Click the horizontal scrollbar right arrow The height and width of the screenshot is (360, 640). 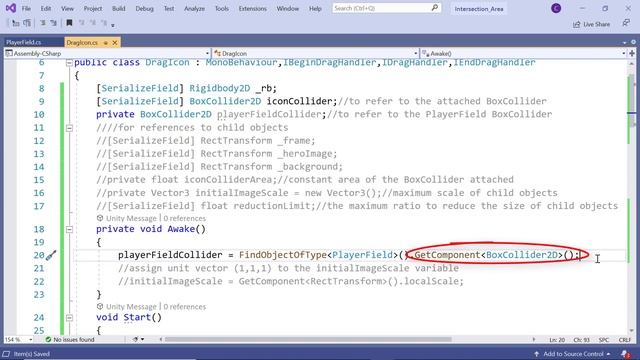(533, 339)
